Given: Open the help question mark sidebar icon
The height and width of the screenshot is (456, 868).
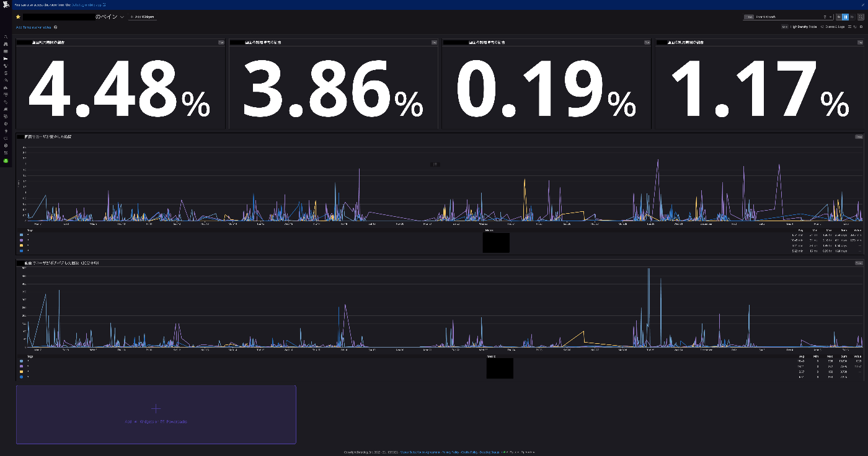Looking at the screenshot, I should (6, 146).
